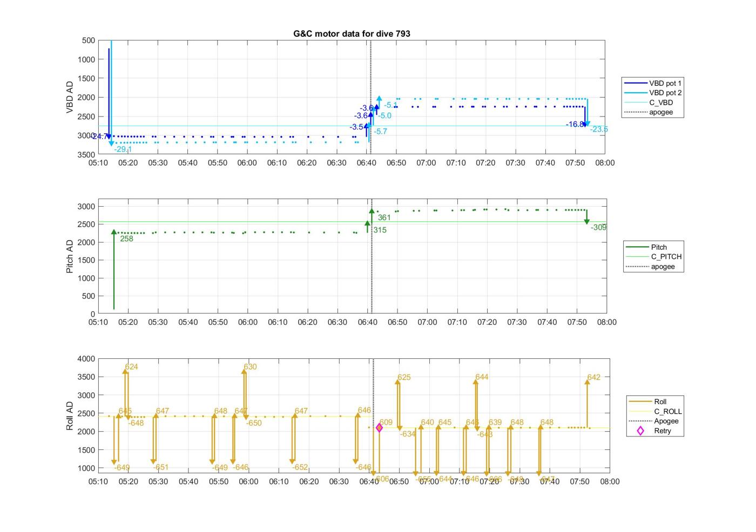Select 'VBD pot 1' legend entry
The width and height of the screenshot is (756, 532).
(653, 83)
